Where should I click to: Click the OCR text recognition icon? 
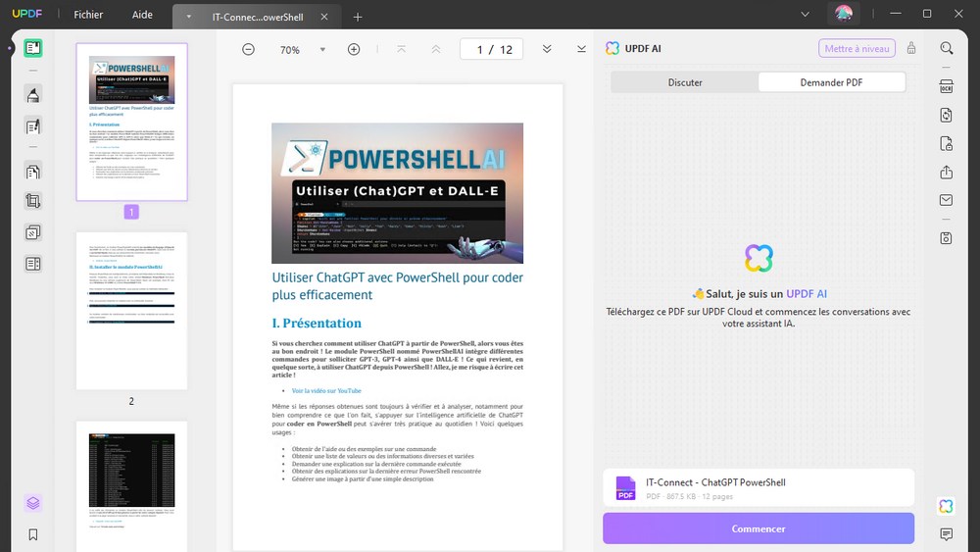pos(946,86)
